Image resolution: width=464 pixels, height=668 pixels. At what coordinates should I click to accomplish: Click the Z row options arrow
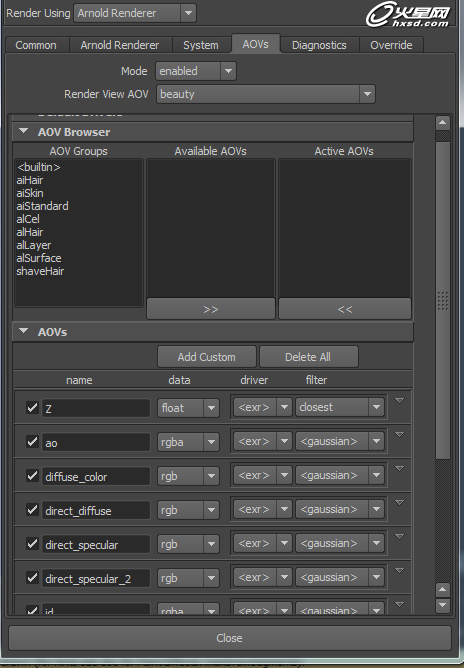(x=399, y=400)
